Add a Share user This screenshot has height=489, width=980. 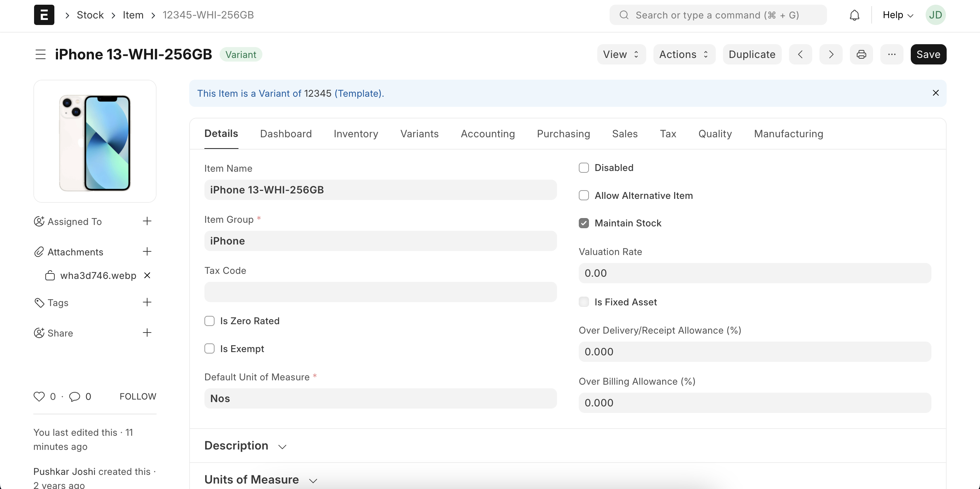coord(147,333)
